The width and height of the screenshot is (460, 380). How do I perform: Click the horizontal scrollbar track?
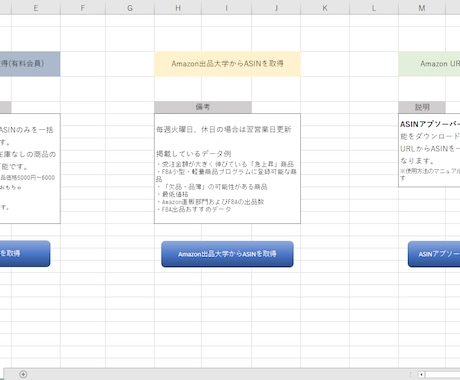[443, 375]
